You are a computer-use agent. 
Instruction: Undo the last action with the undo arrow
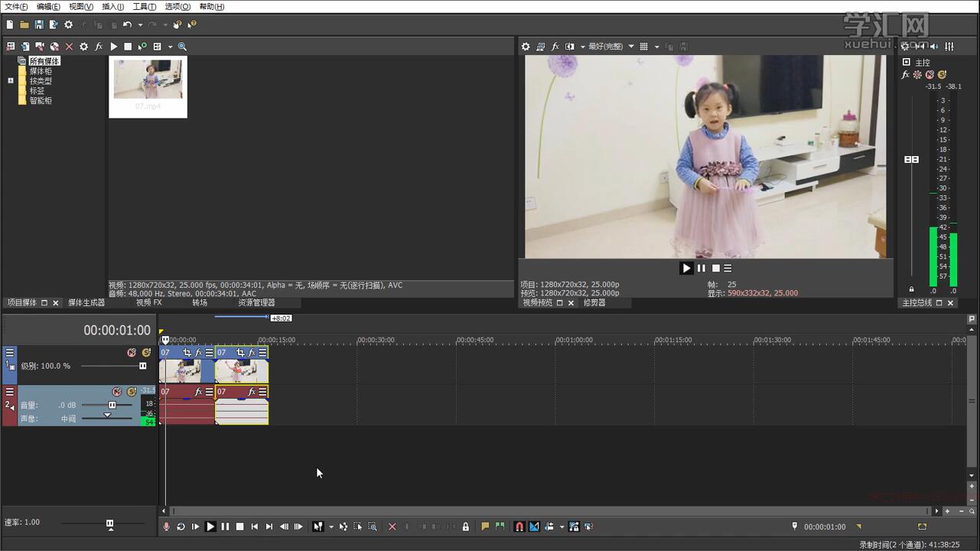click(x=127, y=24)
